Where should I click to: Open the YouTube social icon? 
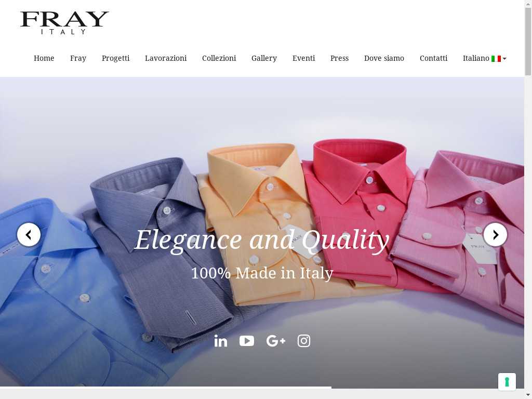pos(247,341)
